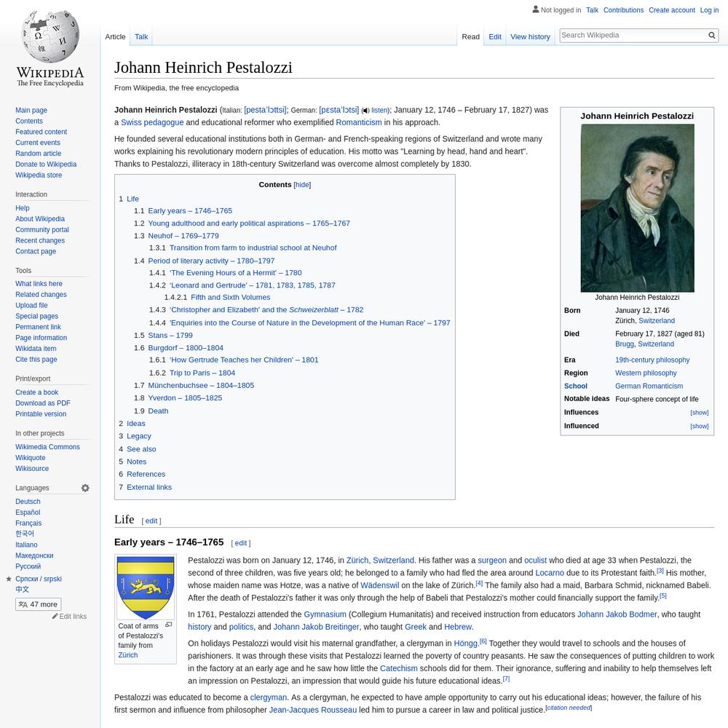Click the search magnifying glass icon
Image resolution: width=728 pixels, height=728 pixels.
pos(712,35)
